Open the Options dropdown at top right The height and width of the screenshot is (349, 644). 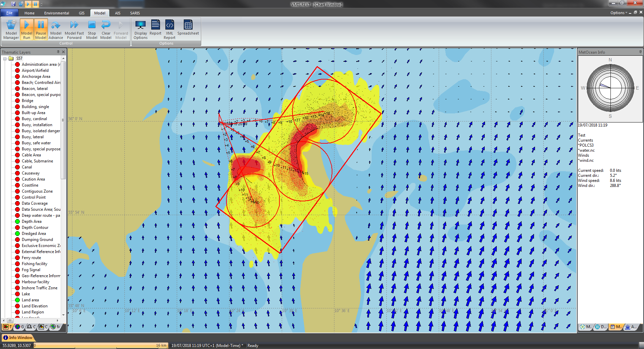pos(619,13)
